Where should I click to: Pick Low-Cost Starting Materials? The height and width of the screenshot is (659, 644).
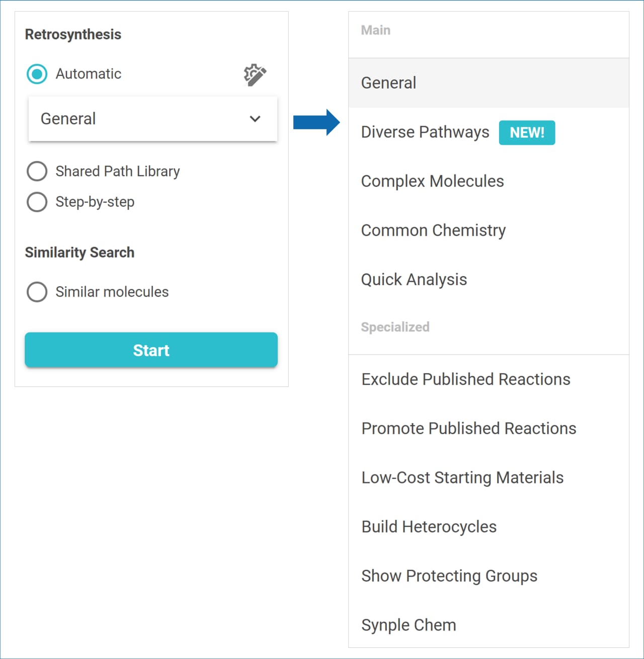(x=462, y=477)
